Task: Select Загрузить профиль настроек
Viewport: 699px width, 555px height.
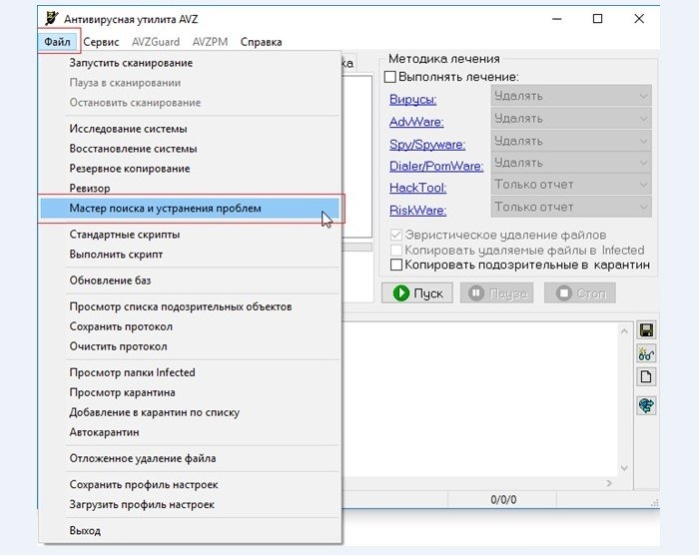Action: [x=190, y=504]
